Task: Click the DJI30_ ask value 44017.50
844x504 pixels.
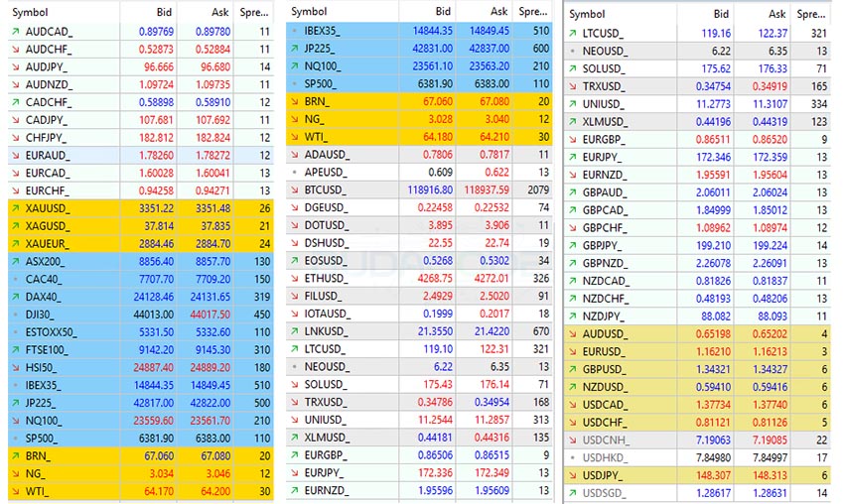Action: [210, 315]
